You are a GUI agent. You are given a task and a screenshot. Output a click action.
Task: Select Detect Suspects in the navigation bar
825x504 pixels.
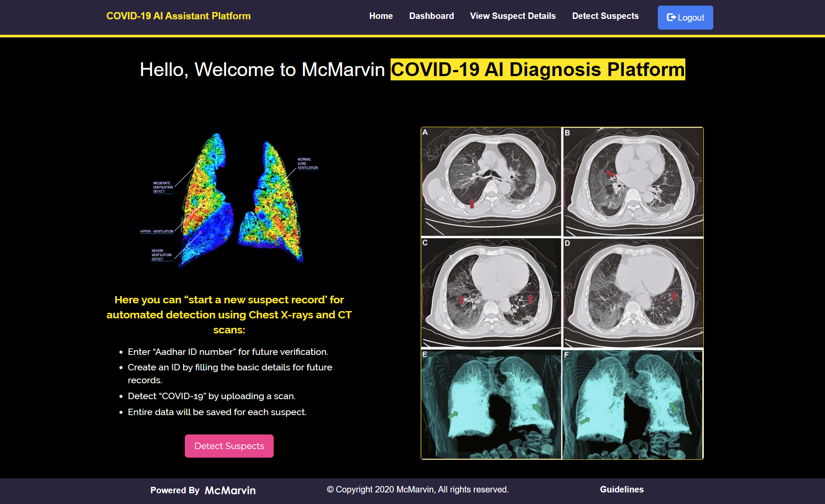[605, 16]
